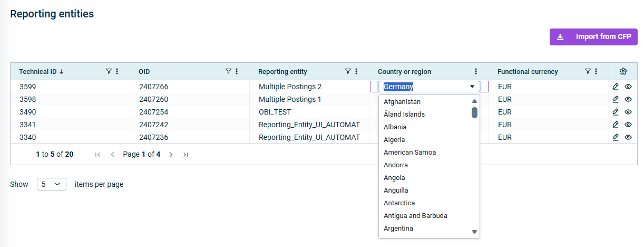Screen dimensions: 644x247
Task: Go to the next page of results
Action: (x=171, y=155)
